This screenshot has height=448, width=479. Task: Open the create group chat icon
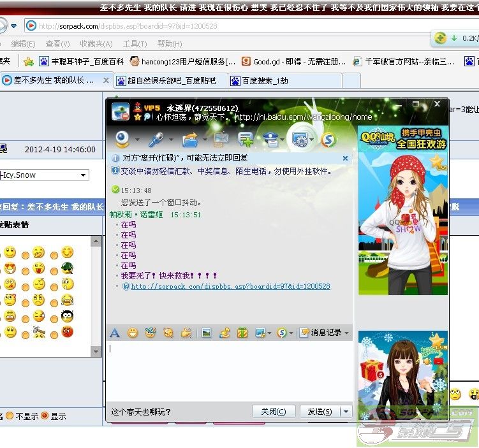pos(245,138)
